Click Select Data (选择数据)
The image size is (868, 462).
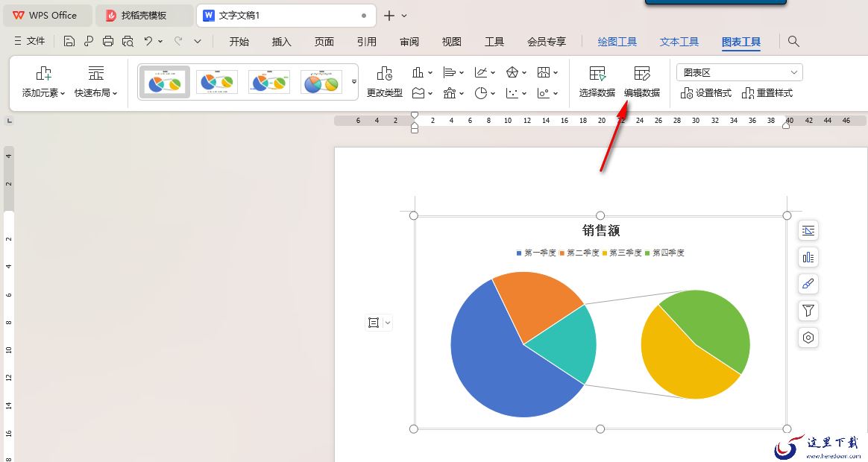tap(597, 82)
